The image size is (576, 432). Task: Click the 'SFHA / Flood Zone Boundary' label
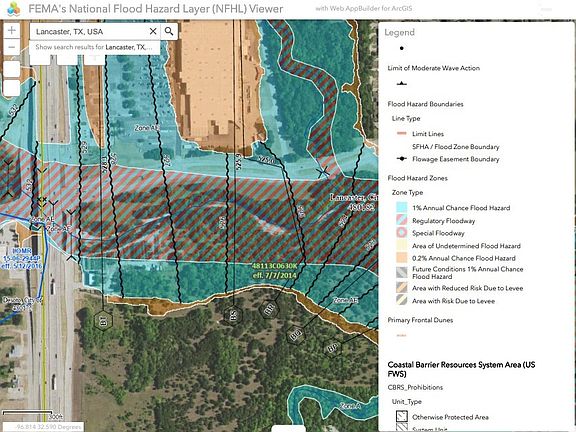click(456, 147)
